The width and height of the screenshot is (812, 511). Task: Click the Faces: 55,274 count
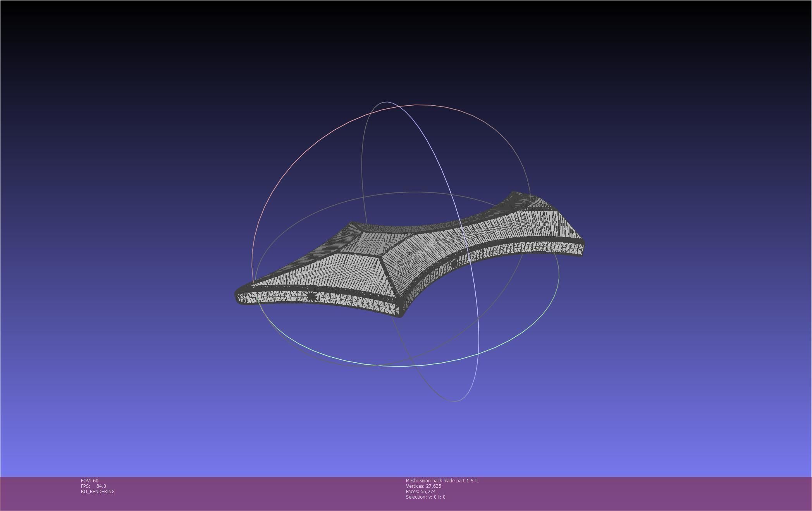421,492
